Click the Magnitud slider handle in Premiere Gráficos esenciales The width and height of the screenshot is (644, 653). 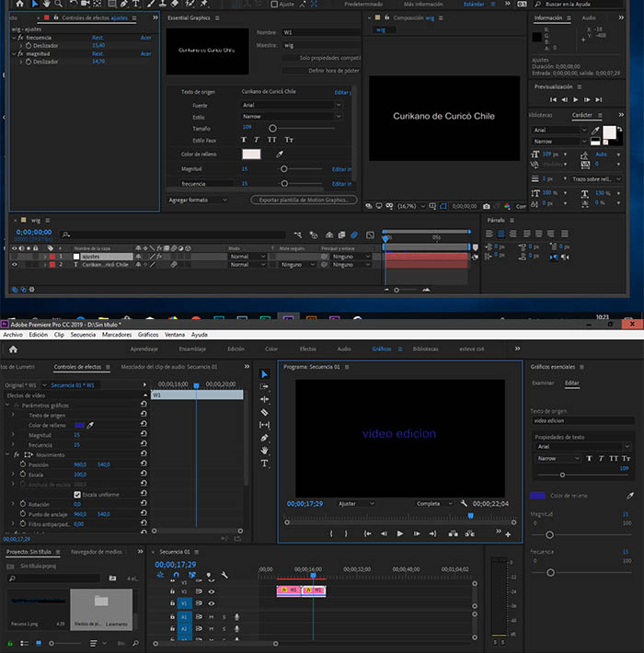pos(549,534)
